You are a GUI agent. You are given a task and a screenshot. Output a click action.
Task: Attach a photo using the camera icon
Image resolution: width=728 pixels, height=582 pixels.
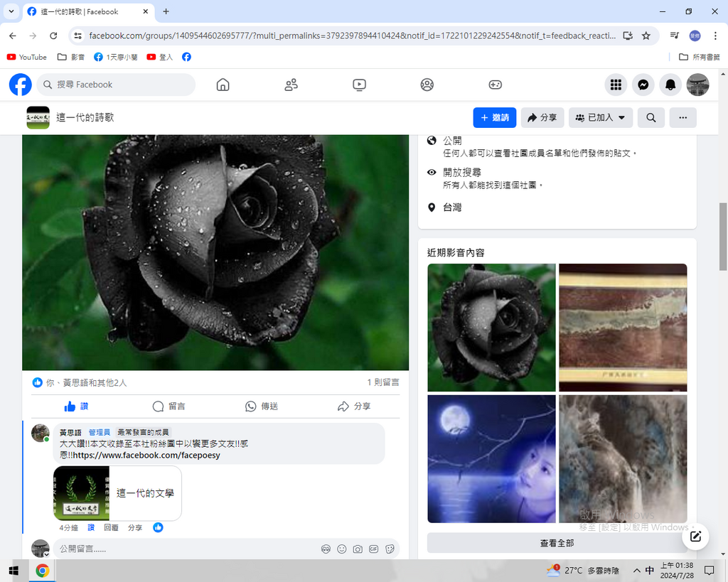point(358,549)
